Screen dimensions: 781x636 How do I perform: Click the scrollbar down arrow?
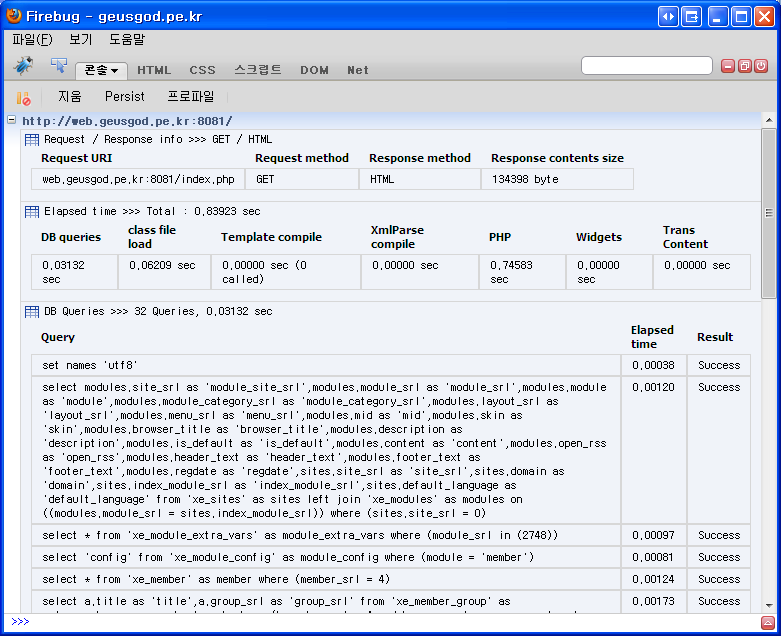coord(769,606)
